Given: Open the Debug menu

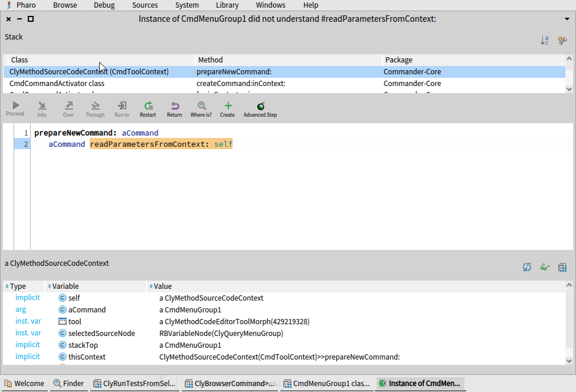Looking at the screenshot, I should (104, 5).
